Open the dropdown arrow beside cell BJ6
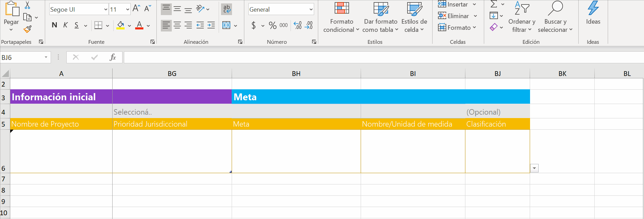644x219 pixels. pyautogui.click(x=534, y=168)
